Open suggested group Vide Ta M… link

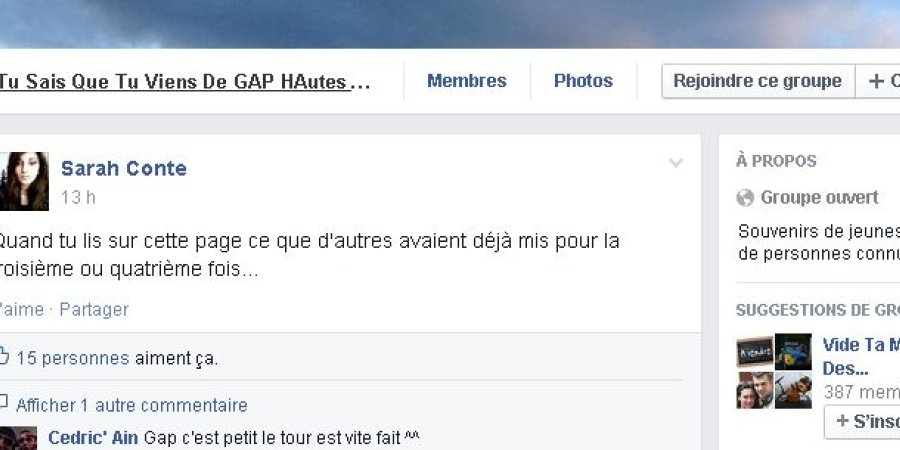[x=861, y=356]
